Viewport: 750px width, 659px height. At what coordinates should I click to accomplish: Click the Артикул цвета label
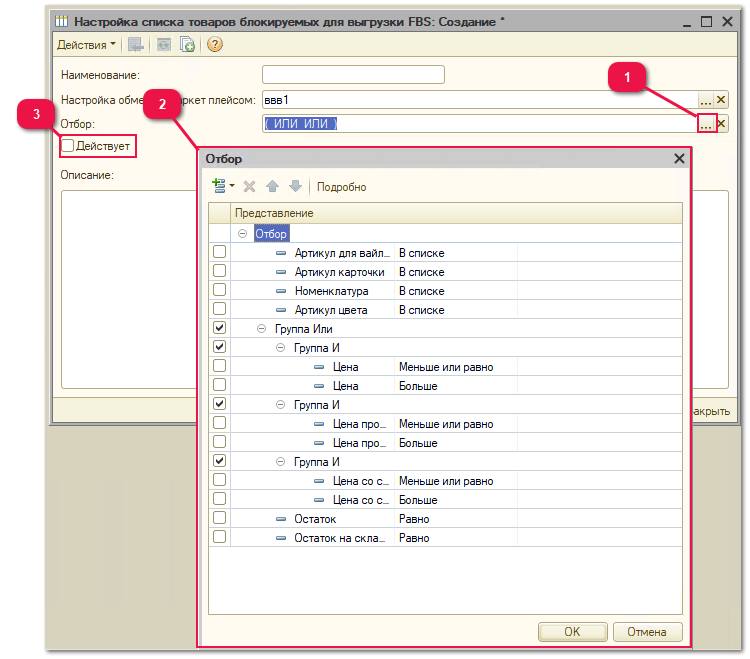[331, 310]
